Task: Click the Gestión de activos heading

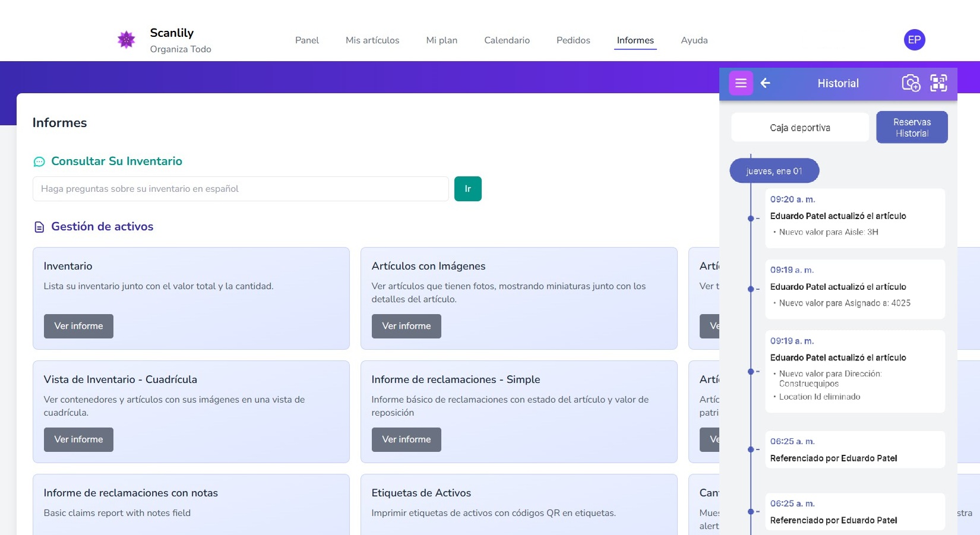Action: tap(102, 227)
